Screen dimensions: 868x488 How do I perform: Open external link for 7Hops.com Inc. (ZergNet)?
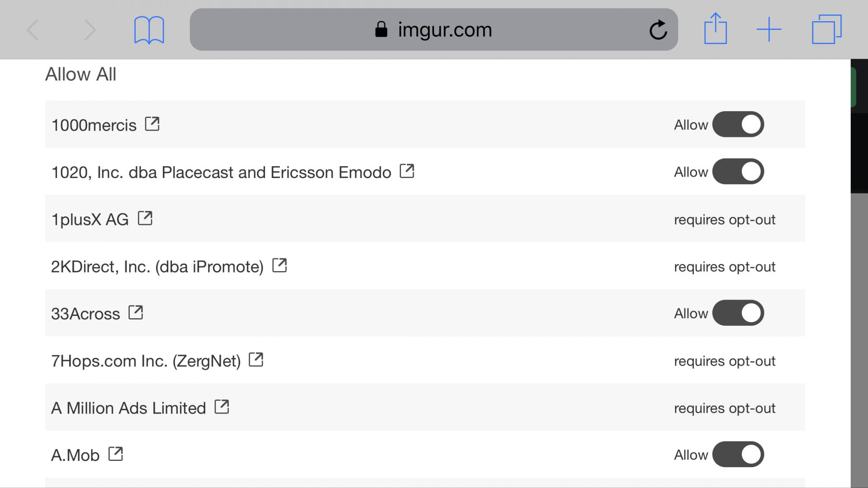pos(256,360)
